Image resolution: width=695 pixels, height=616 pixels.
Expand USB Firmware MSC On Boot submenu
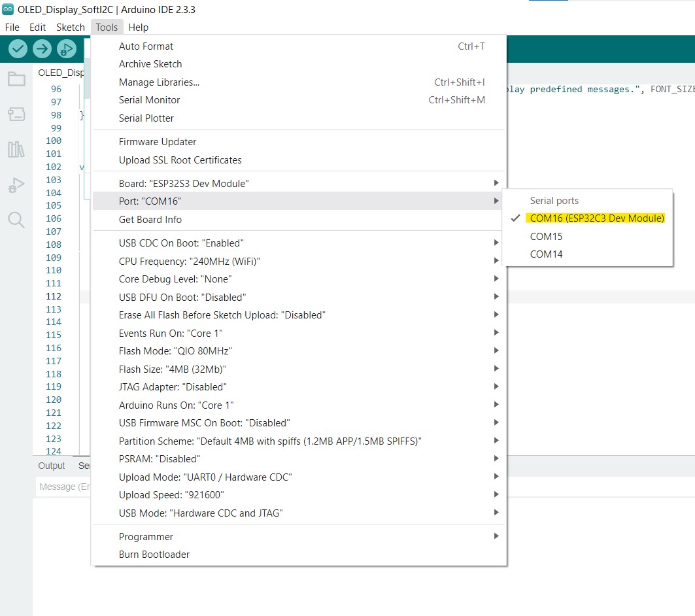click(x=299, y=423)
